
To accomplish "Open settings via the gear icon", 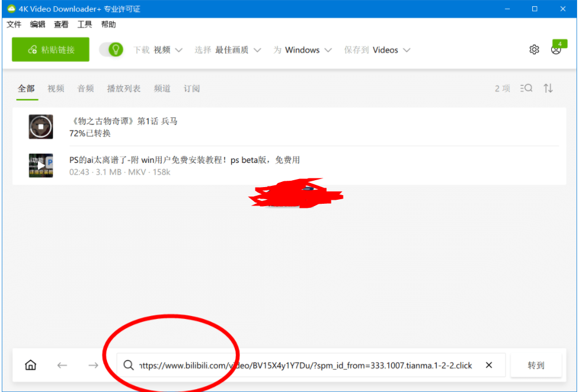I will [534, 50].
